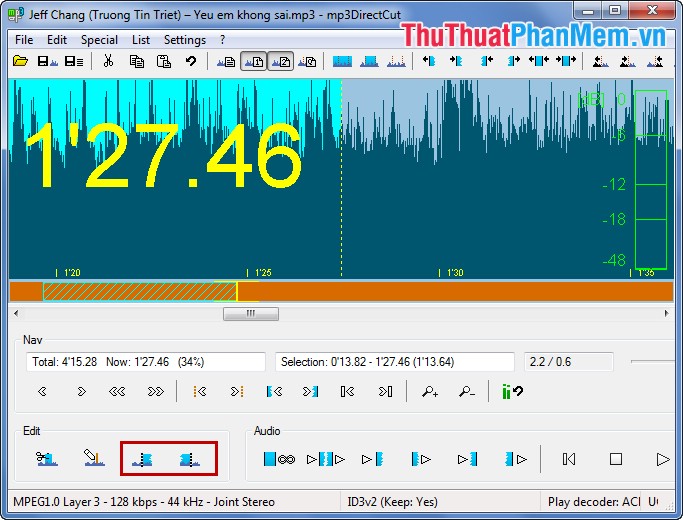Click the single left arrow Nav button
The width and height of the screenshot is (683, 520).
pos(43,392)
